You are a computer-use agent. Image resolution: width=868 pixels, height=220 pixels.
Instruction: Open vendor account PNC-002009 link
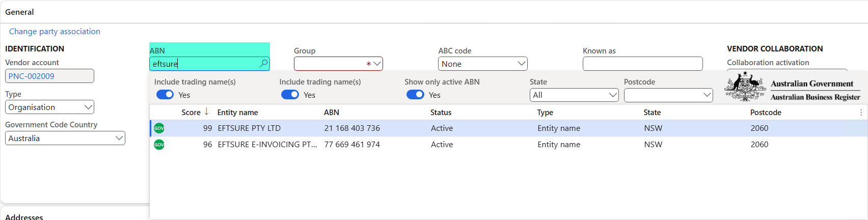coord(31,76)
